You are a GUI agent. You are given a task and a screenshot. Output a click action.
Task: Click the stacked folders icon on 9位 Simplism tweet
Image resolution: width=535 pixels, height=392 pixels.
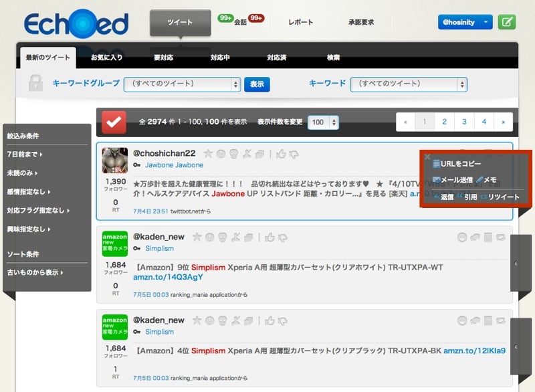pyautogui.click(x=248, y=237)
